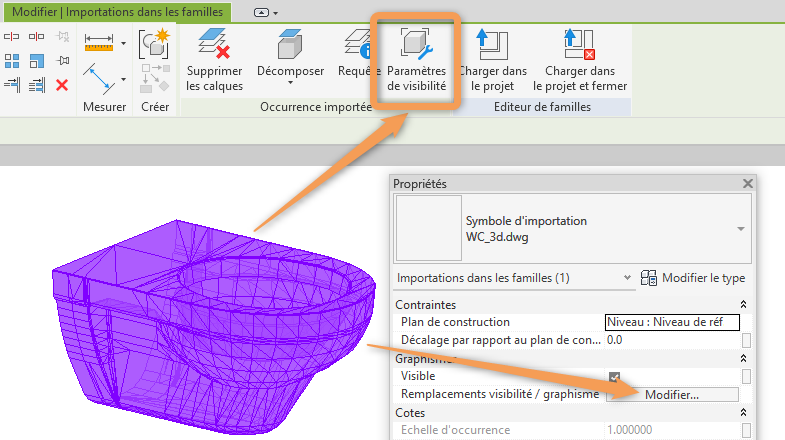Click the Décomposer tool
The width and height of the screenshot is (785, 440).
point(290,59)
